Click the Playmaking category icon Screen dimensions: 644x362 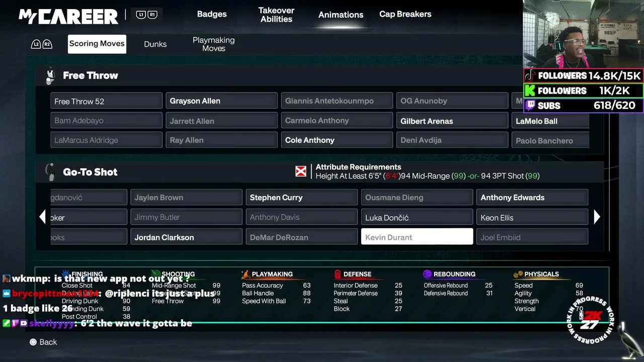tap(246, 274)
